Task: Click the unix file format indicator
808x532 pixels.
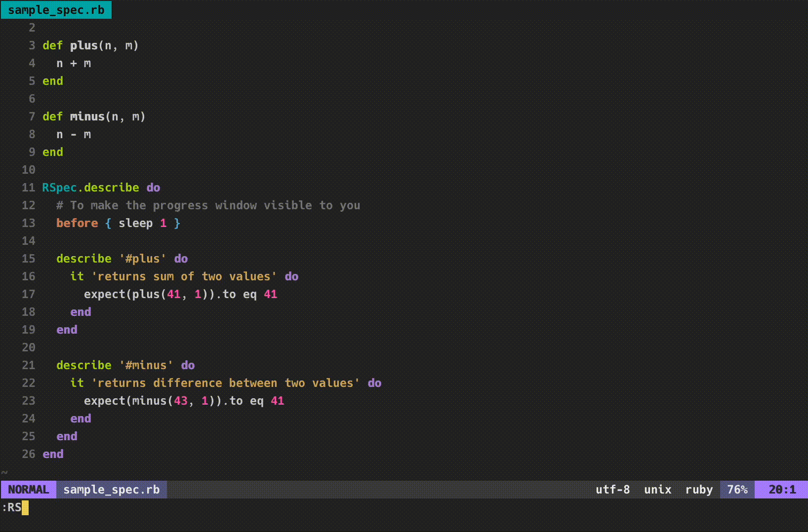Action: (657, 490)
